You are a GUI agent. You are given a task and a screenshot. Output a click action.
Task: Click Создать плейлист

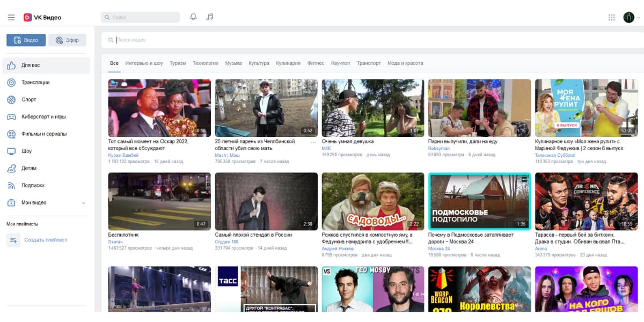point(46,240)
